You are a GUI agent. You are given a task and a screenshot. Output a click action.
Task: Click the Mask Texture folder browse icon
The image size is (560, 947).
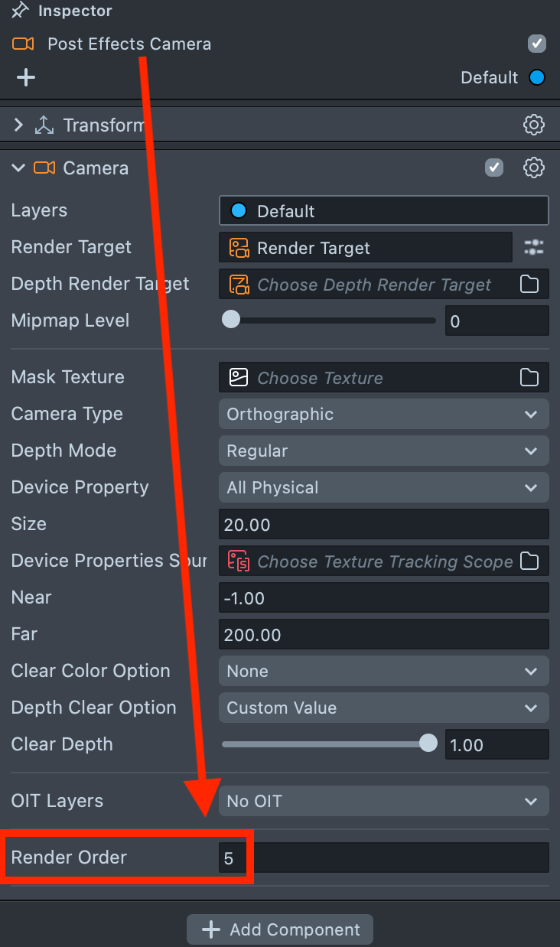529,377
